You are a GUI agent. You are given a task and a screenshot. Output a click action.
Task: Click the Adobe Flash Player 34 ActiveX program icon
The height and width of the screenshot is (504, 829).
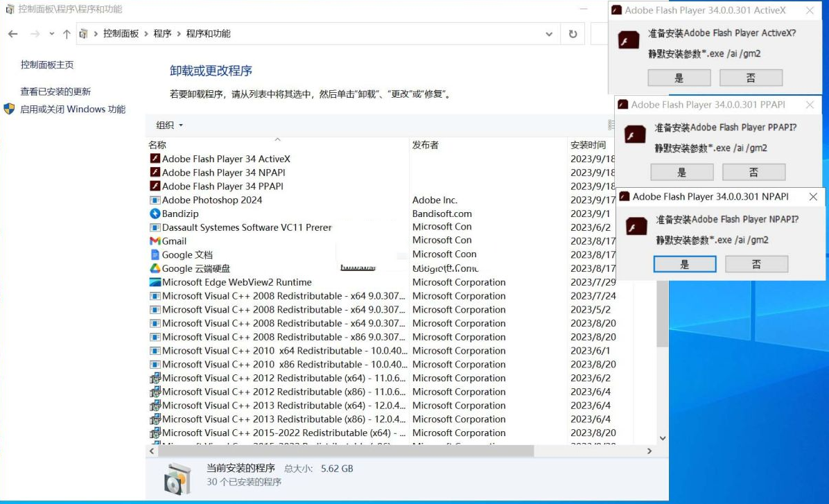[x=155, y=158]
